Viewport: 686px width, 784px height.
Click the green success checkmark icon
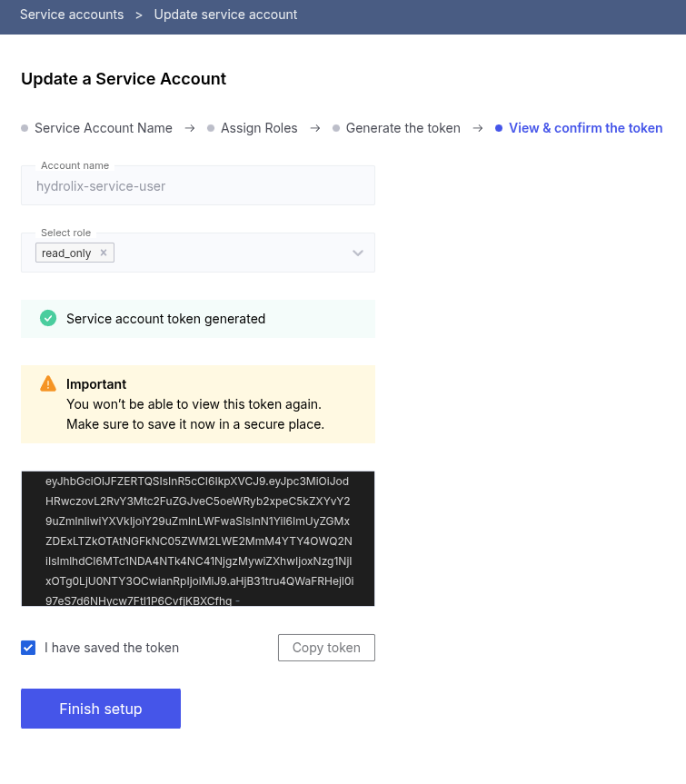(47, 318)
